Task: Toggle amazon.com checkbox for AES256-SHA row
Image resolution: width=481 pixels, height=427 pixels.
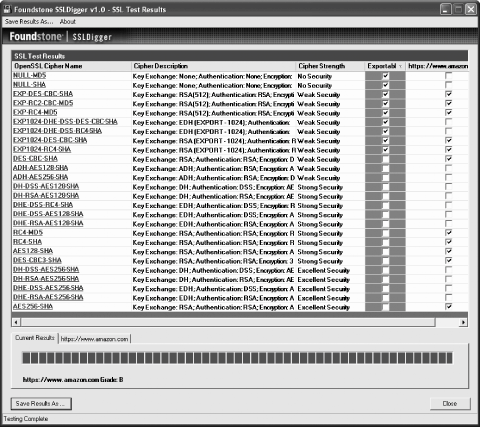Action: click(449, 306)
